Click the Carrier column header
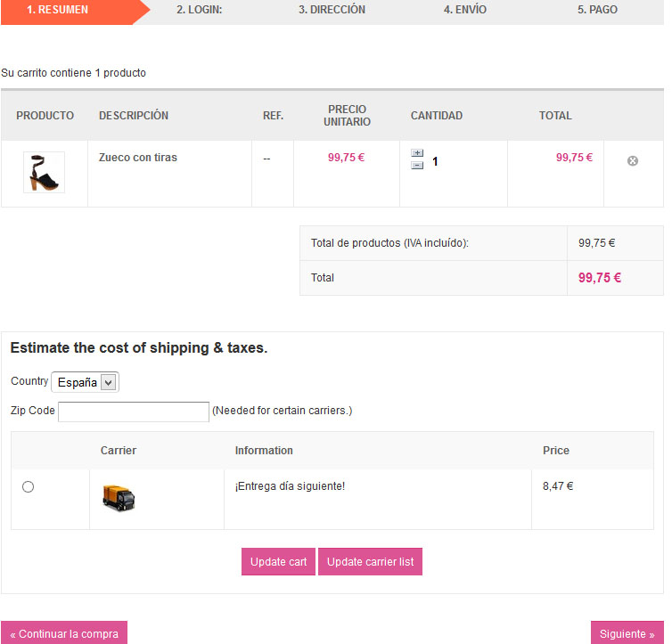Viewport: 672px width, 644px height. point(119,451)
